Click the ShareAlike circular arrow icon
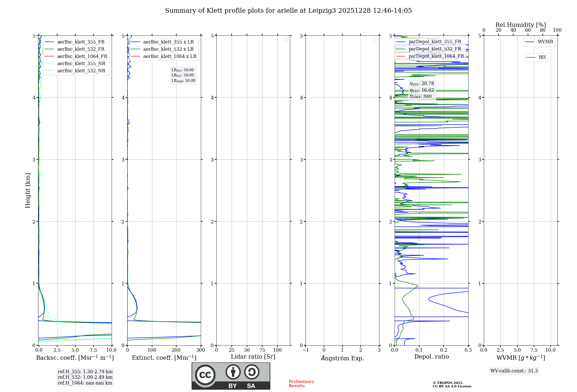 252,372
